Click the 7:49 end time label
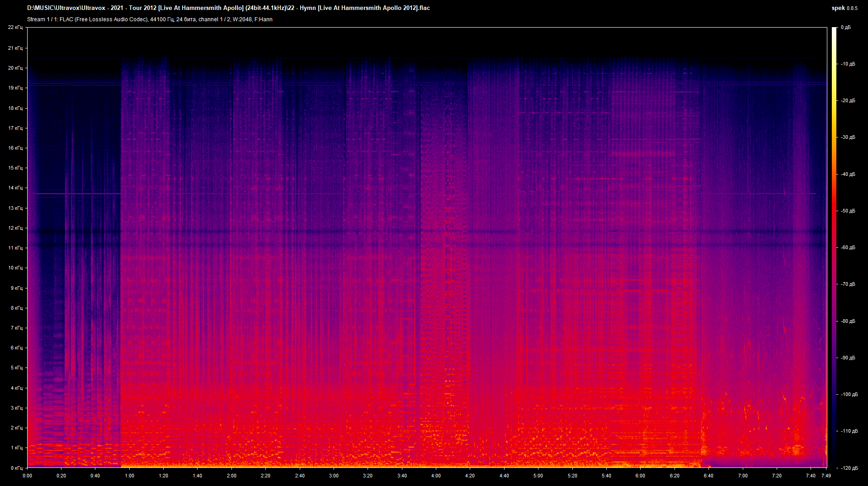Image resolution: width=868 pixels, height=486 pixels. 826,476
